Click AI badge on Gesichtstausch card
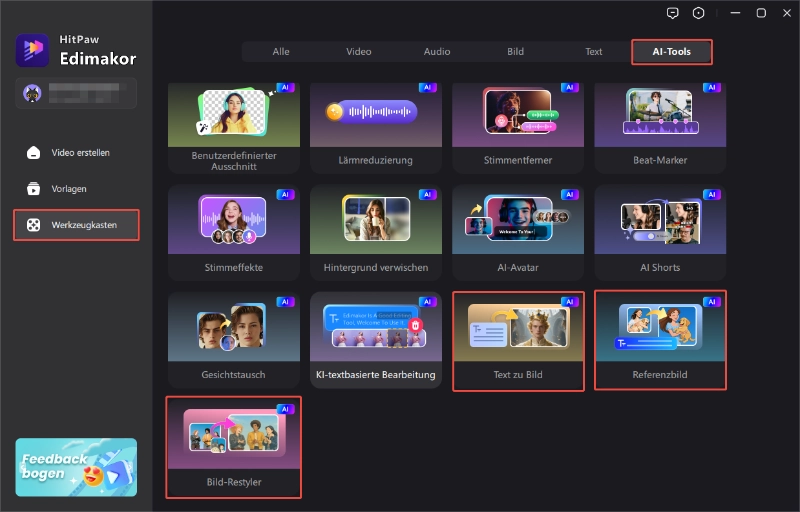Viewport: 800px width, 512px height. 285,301
